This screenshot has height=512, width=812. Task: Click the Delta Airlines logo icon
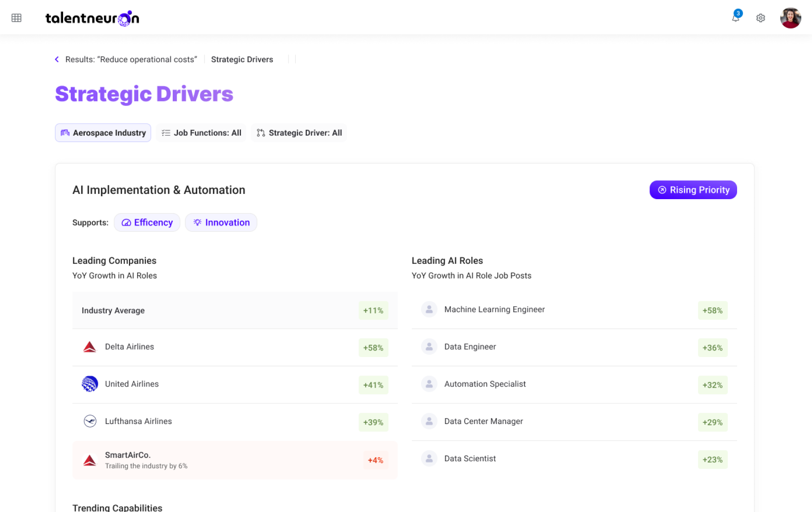(90, 347)
